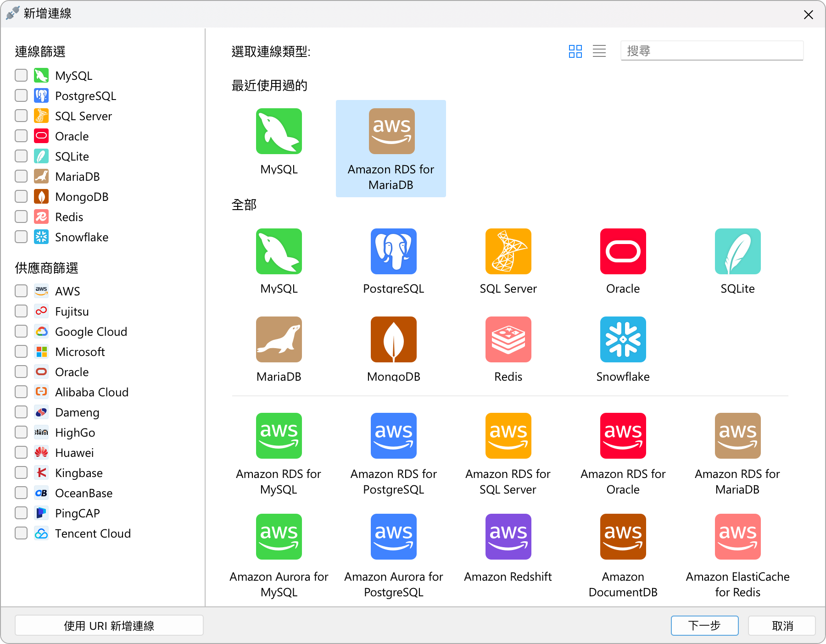This screenshot has width=826, height=644.
Task: Pick Amazon RDS for MariaDB in All section
Action: click(x=738, y=436)
